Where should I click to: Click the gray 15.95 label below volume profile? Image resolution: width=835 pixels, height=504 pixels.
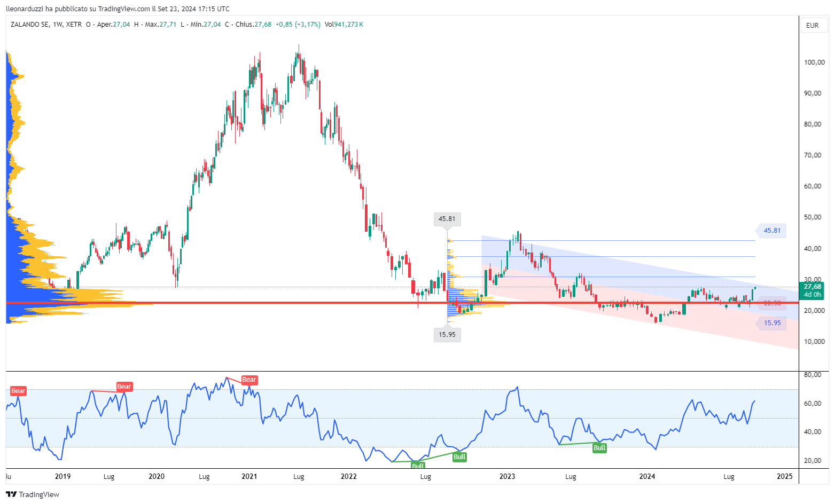447,335
